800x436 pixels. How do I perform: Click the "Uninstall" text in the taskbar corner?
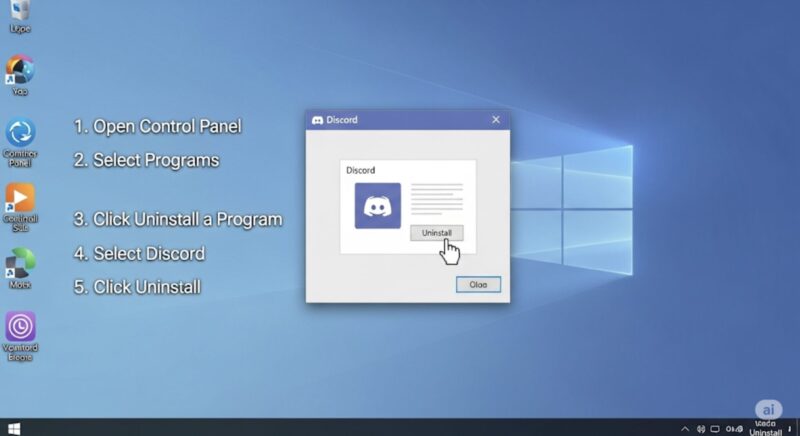point(765,432)
